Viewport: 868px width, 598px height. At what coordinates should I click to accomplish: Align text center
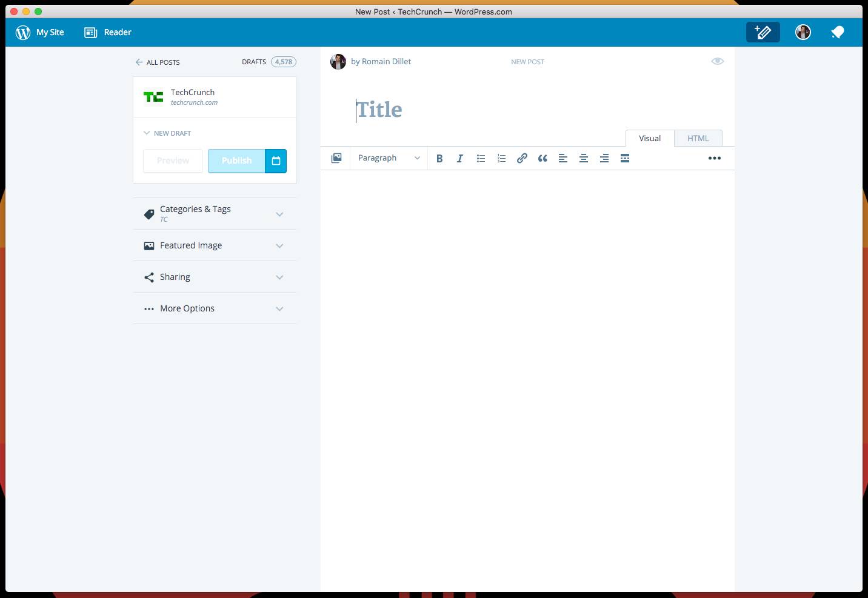(584, 158)
